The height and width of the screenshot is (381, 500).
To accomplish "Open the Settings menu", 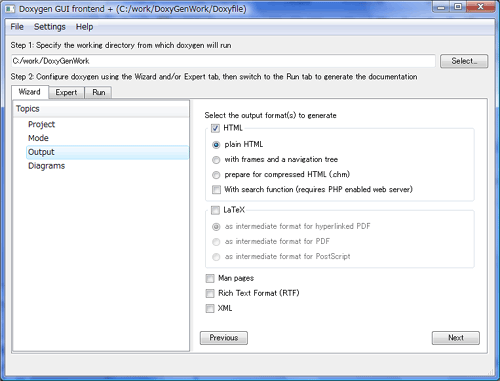I will (x=50, y=27).
